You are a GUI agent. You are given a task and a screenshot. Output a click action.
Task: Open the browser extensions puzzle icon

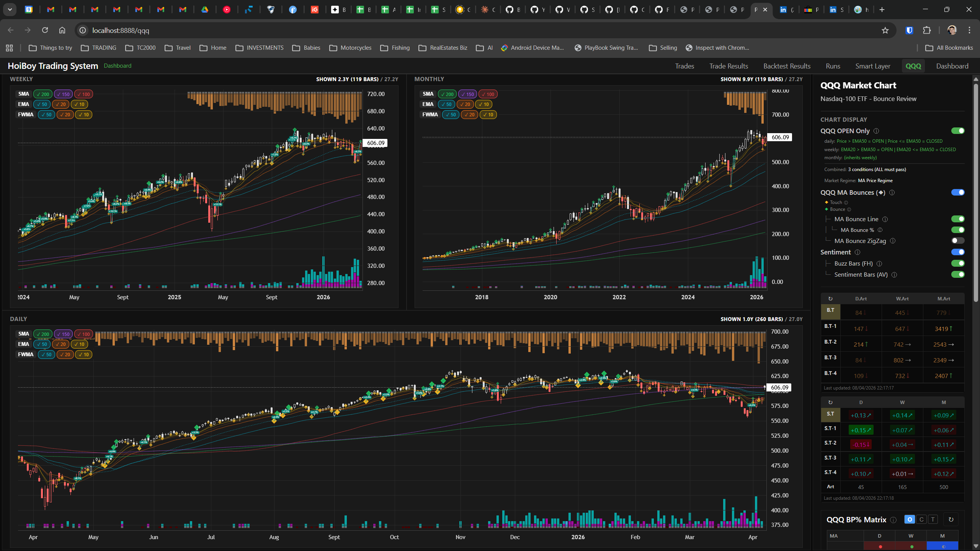927,30
